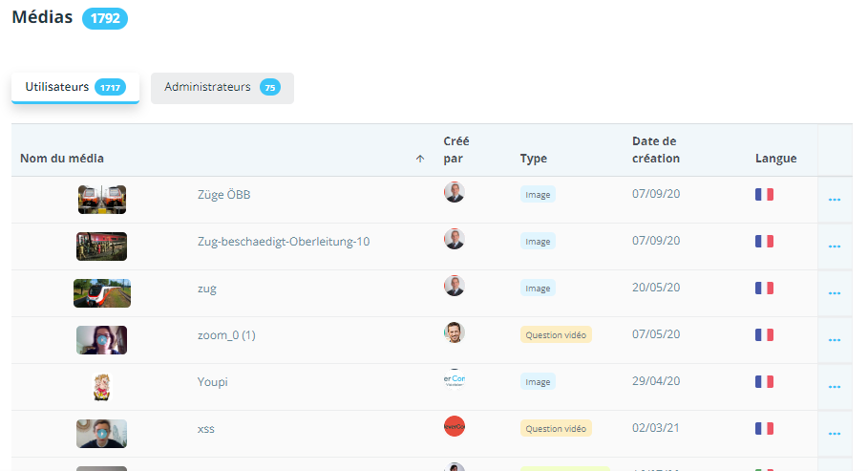Open the Züge ÖBB media name
Screen dimensions: 868x471
tap(223, 195)
